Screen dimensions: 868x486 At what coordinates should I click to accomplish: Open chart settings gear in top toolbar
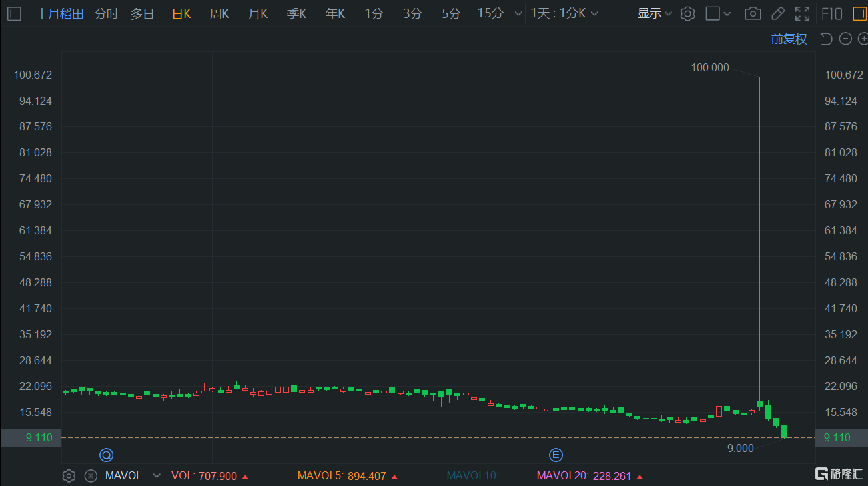tap(688, 13)
